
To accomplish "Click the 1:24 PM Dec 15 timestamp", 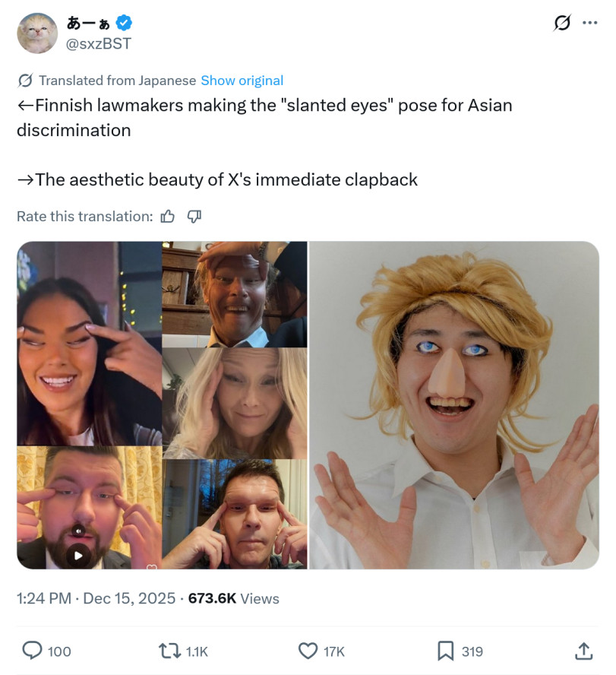I will 96,598.
